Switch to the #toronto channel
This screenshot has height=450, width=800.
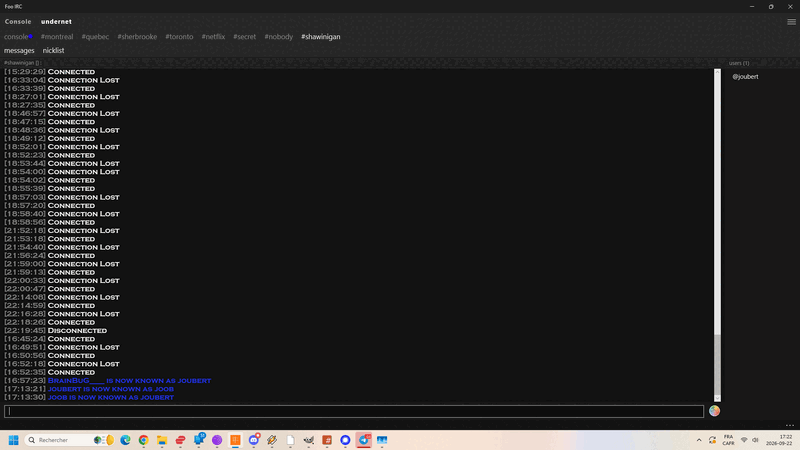click(179, 37)
